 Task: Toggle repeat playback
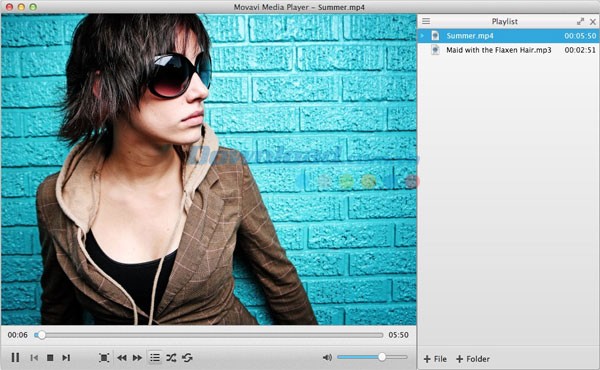tap(187, 358)
